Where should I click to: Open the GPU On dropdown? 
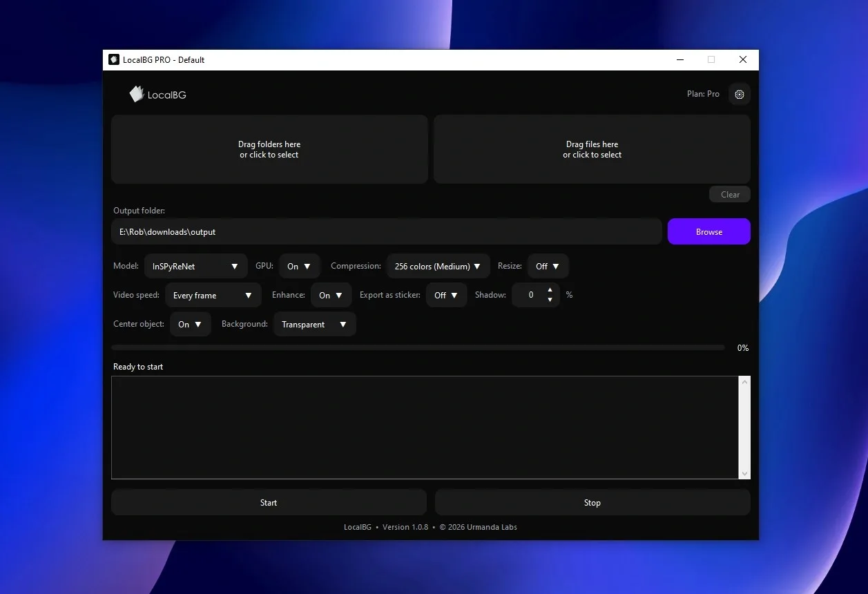[300, 267]
